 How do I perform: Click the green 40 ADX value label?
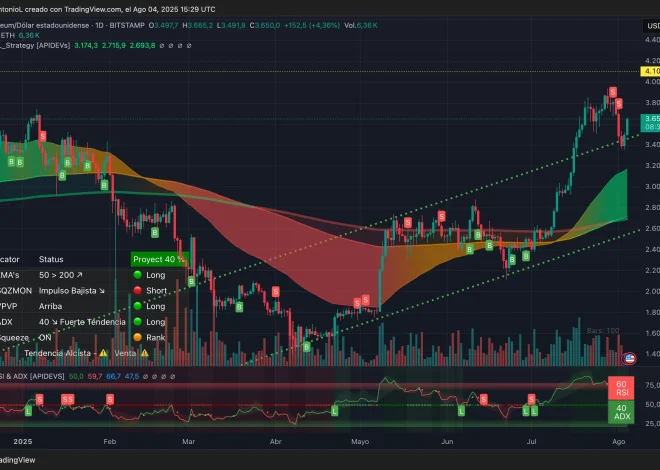[621, 412]
